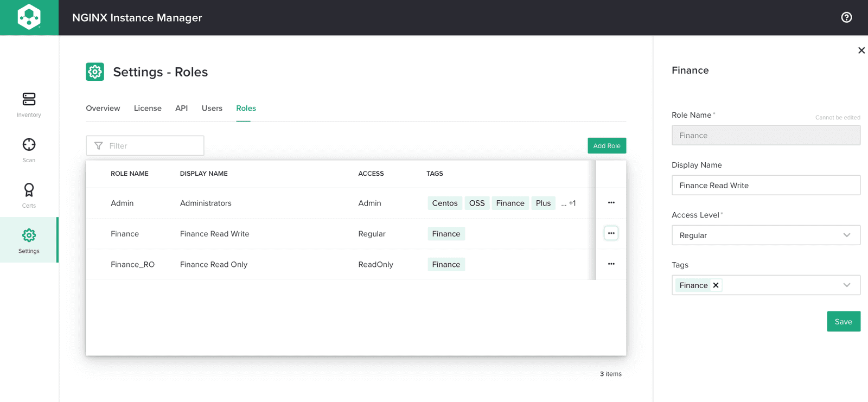This screenshot has height=402, width=868.
Task: Click the ellipsis button on Finance row
Action: point(611,233)
